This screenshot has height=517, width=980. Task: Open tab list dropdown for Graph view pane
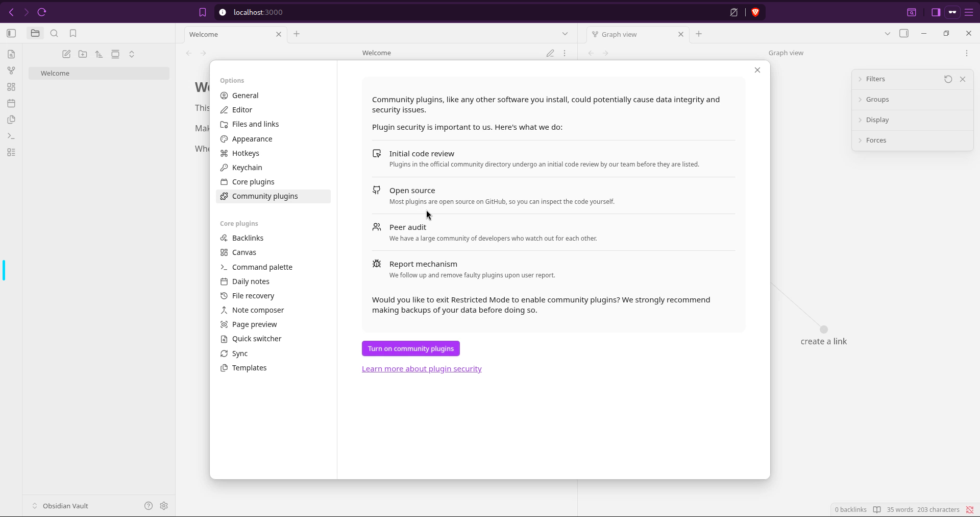[x=888, y=34]
